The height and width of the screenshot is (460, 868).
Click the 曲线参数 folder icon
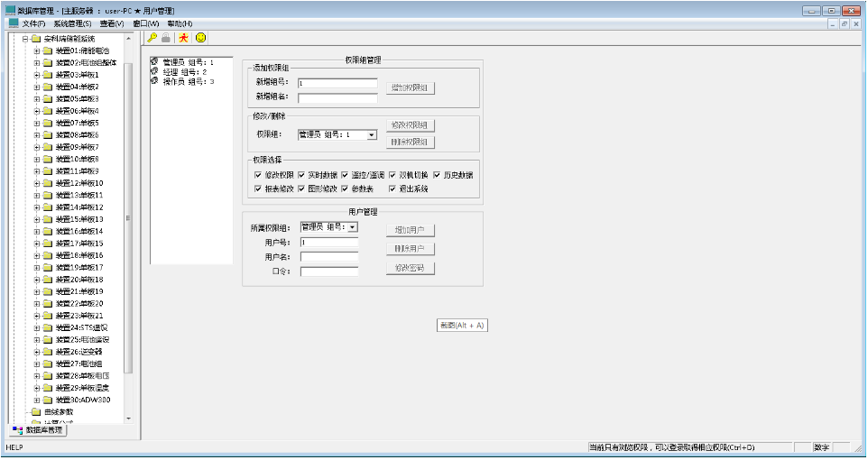pos(36,412)
